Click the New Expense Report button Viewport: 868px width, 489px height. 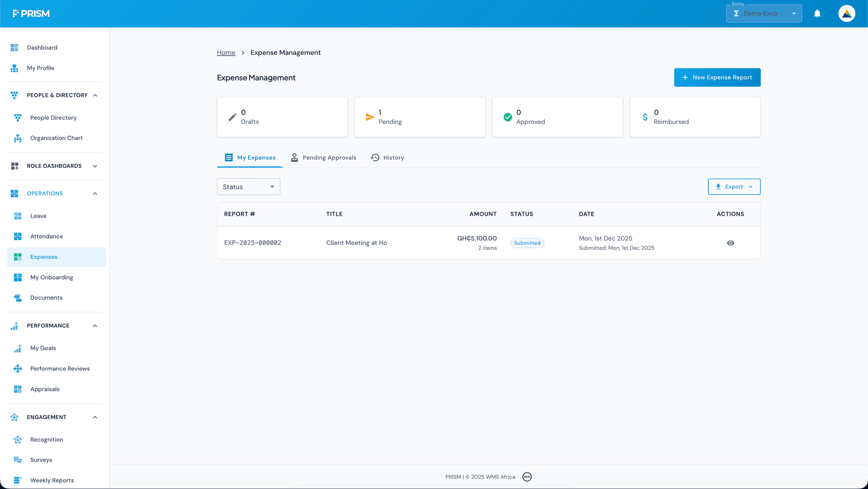coord(717,77)
